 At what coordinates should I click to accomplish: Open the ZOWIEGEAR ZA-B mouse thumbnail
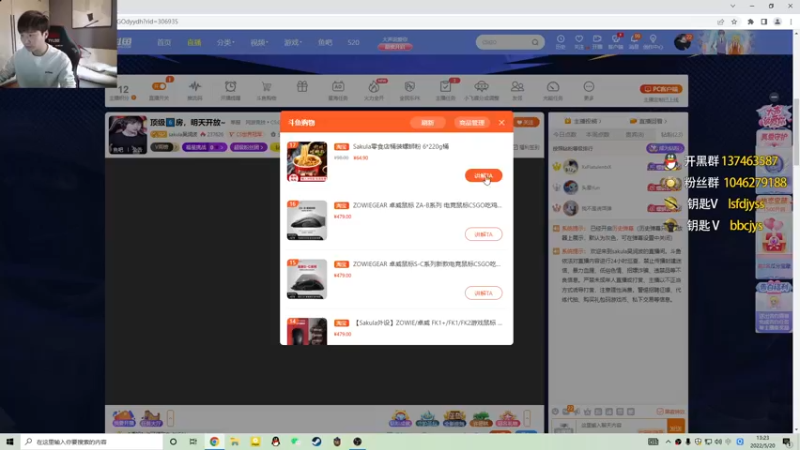click(x=307, y=220)
